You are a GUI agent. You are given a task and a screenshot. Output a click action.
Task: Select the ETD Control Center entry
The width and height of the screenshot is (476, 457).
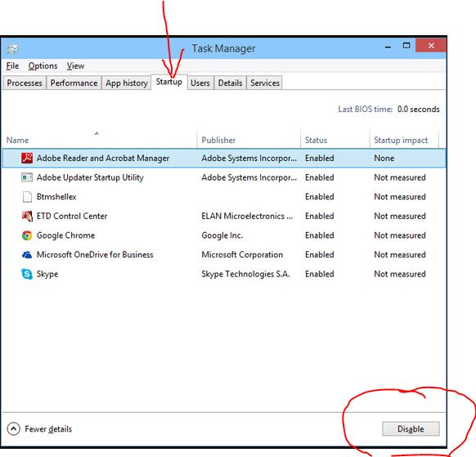224,216
